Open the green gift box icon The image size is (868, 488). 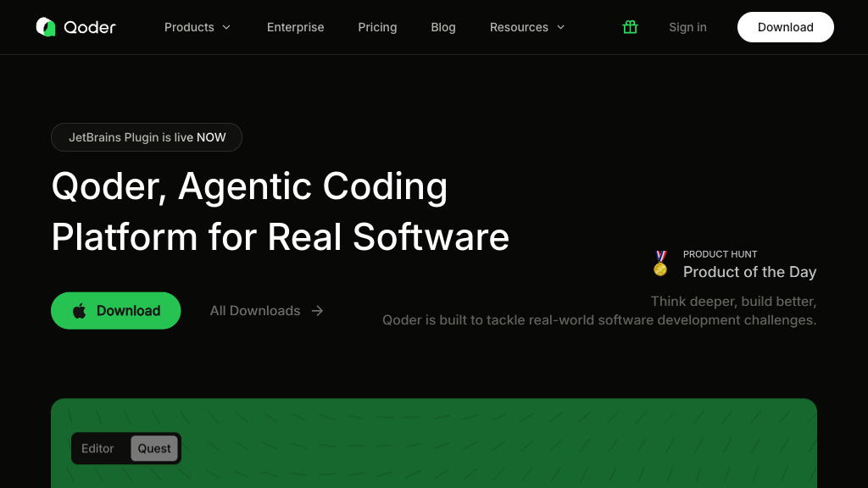(x=630, y=27)
